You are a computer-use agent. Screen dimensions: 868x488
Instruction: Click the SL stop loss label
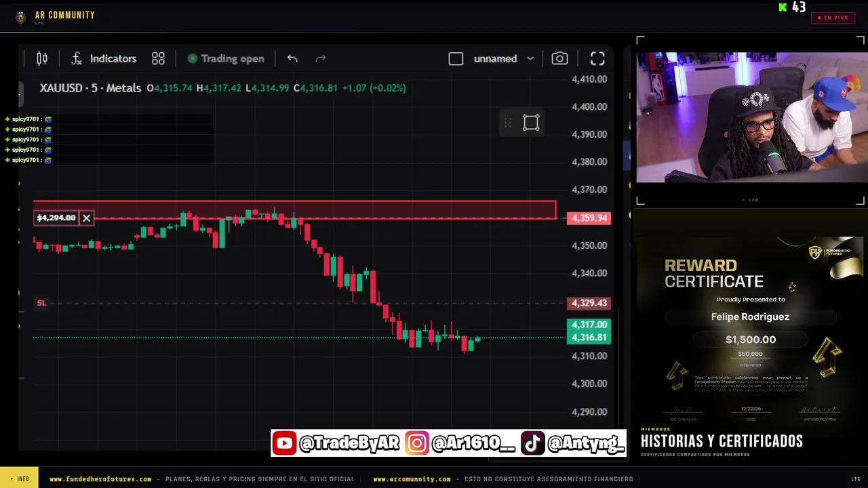(x=41, y=303)
